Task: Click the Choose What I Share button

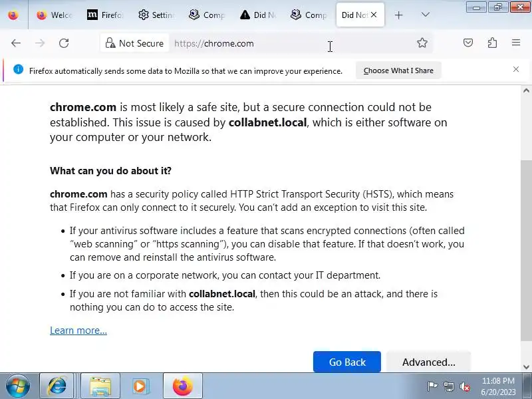Action: pyautogui.click(x=398, y=70)
